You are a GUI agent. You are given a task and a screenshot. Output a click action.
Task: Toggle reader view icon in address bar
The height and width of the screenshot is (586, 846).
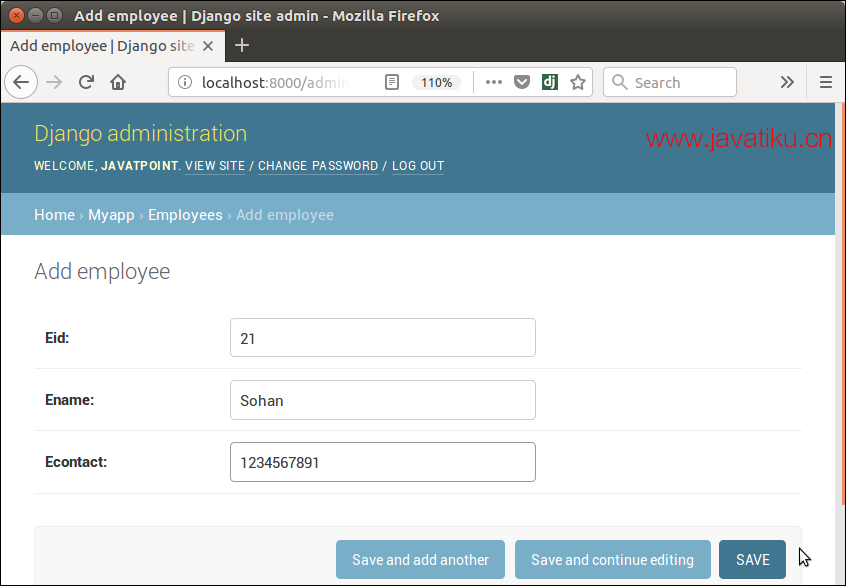(392, 82)
